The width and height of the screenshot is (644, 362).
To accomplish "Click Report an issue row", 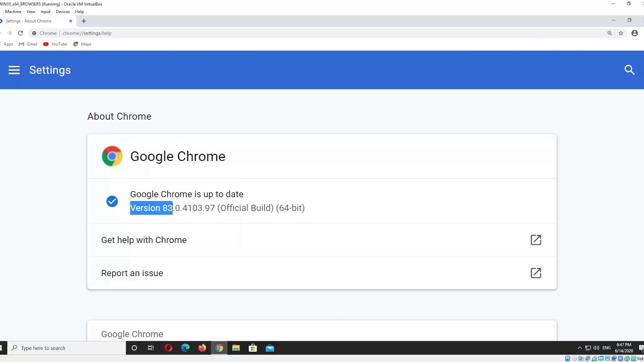I will 322,273.
